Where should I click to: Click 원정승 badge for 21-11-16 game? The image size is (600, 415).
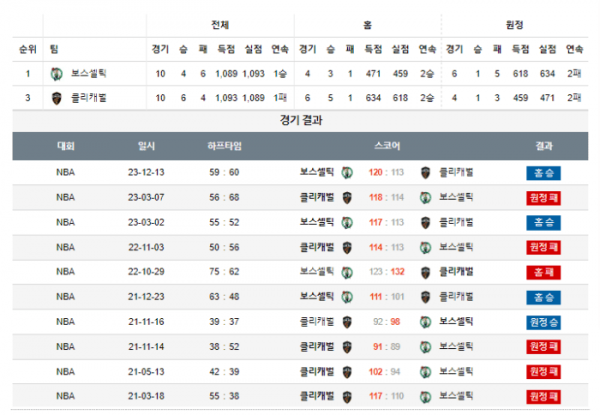coord(543,322)
